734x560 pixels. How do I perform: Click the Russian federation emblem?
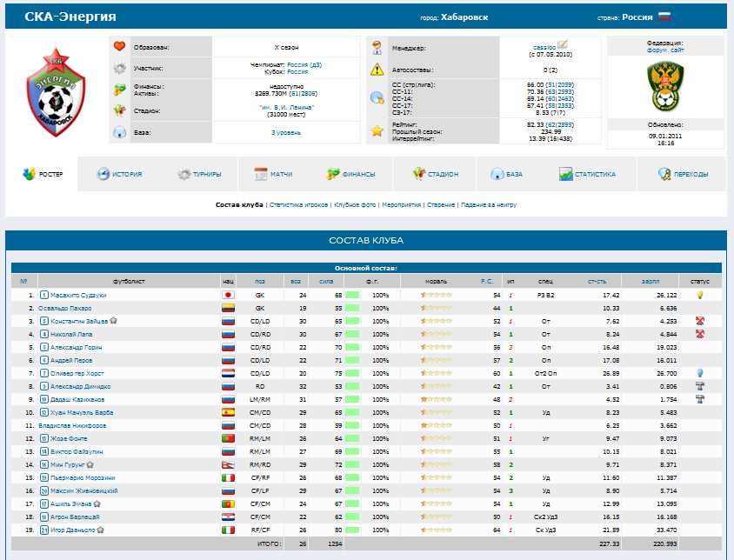click(x=665, y=84)
